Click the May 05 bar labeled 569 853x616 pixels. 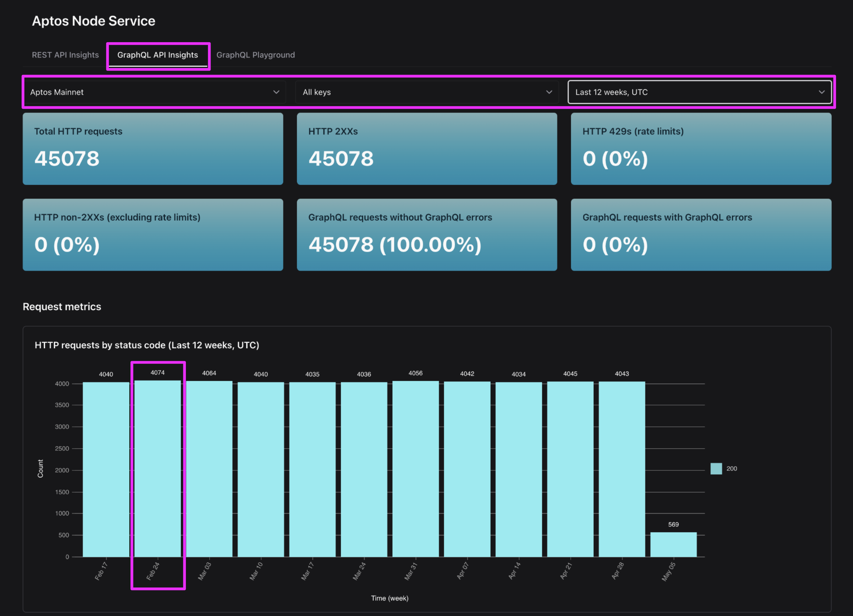tap(673, 544)
